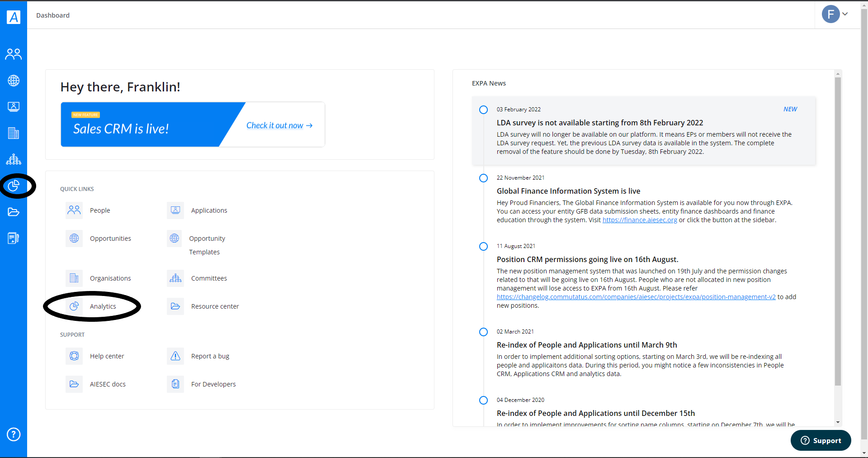Open the Resource center quick link
The width and height of the screenshot is (868, 458).
click(x=215, y=306)
